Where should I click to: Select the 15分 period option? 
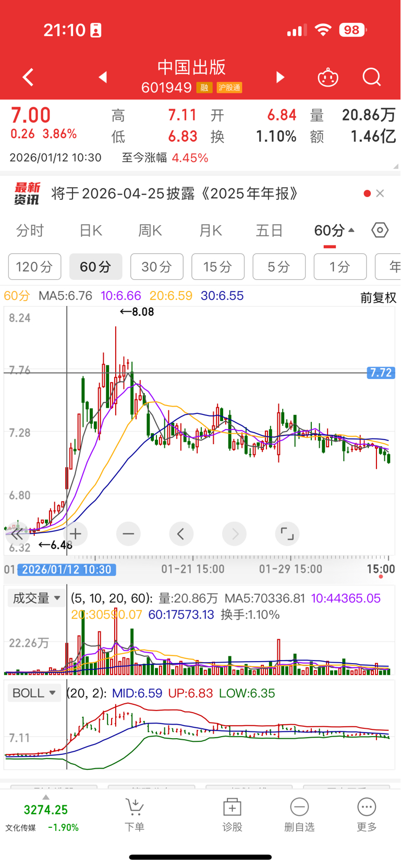218,267
